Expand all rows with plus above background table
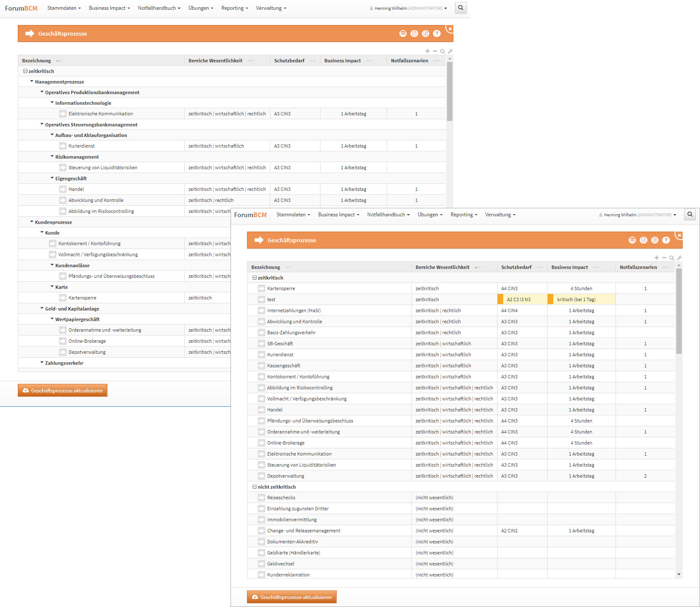The height and width of the screenshot is (607, 700). [x=427, y=51]
